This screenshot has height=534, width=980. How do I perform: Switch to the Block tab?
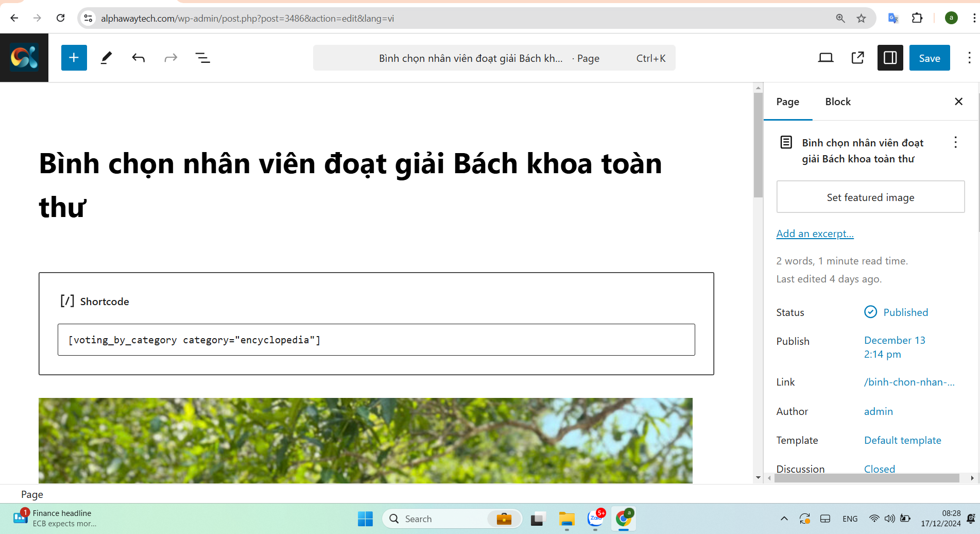tap(837, 102)
